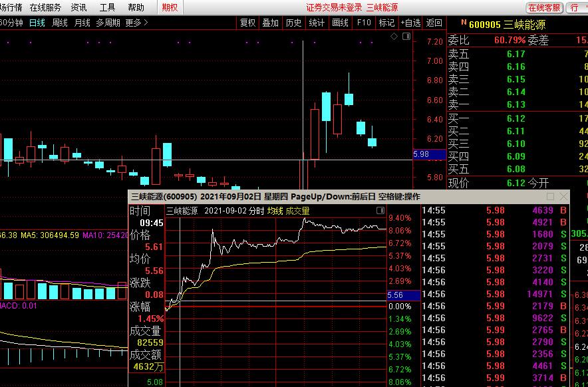Viewport: 588px width, 387px height.
Task: Open the 在线服务 menu
Action: [45, 7]
